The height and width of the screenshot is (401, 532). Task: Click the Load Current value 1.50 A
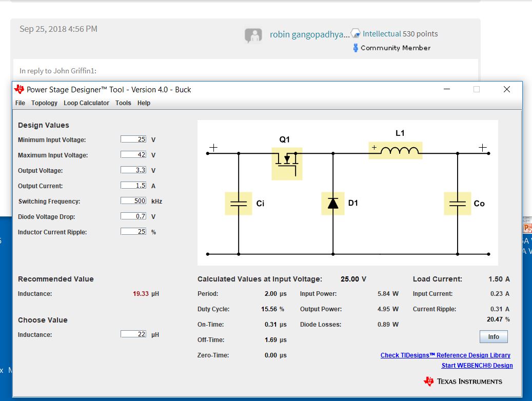pyautogui.click(x=499, y=279)
